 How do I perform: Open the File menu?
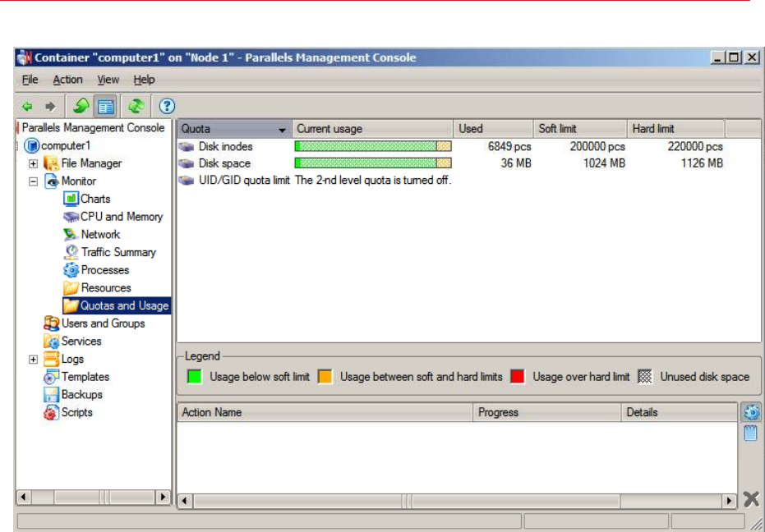click(x=30, y=80)
